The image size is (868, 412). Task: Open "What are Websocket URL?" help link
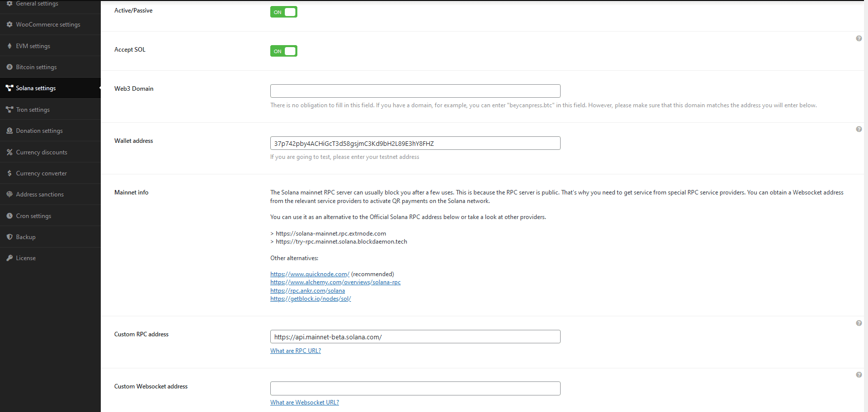[304, 402]
